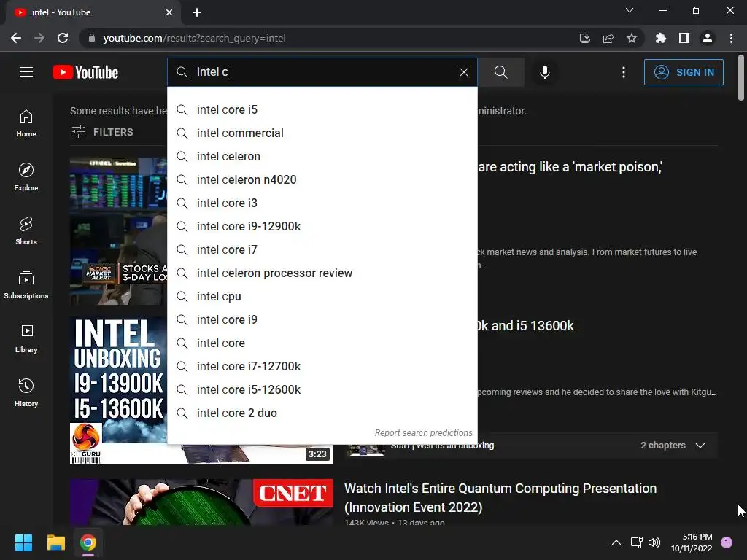Open the volume control in tray

pyautogui.click(x=654, y=542)
